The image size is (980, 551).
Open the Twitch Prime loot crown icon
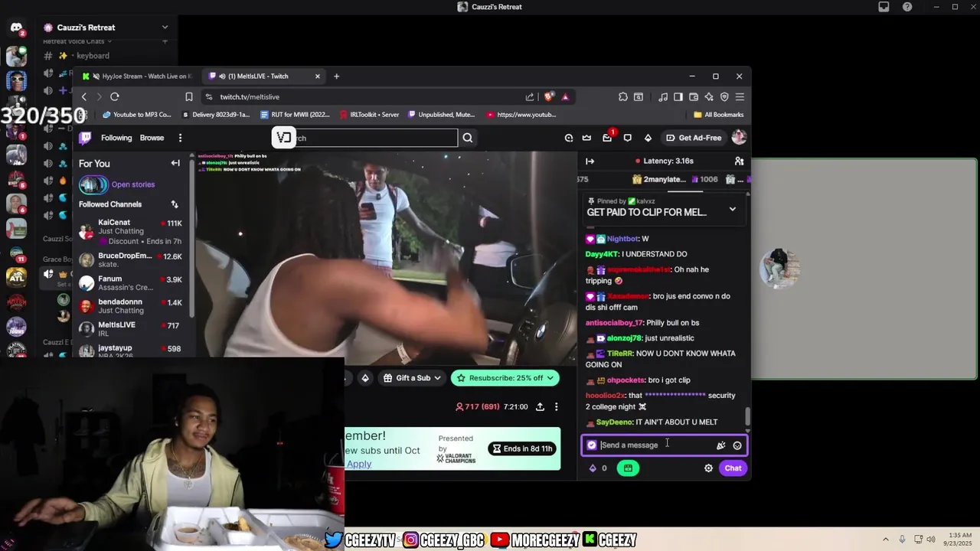click(586, 138)
